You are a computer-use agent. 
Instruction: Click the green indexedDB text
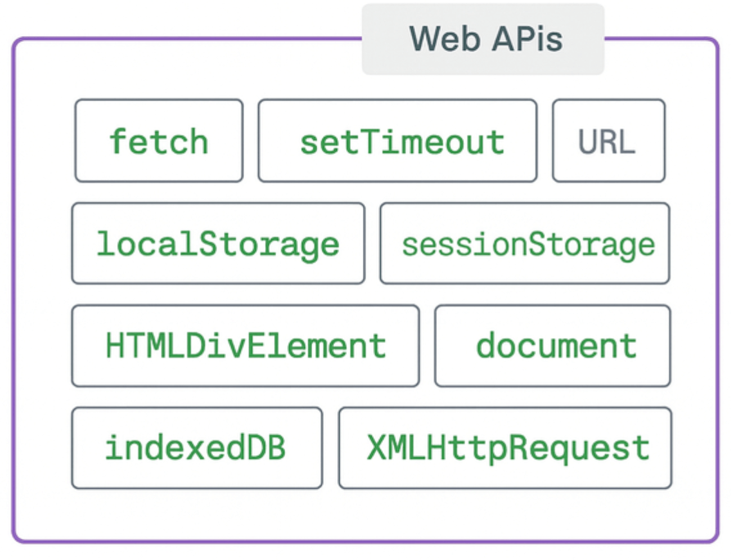pos(195,447)
